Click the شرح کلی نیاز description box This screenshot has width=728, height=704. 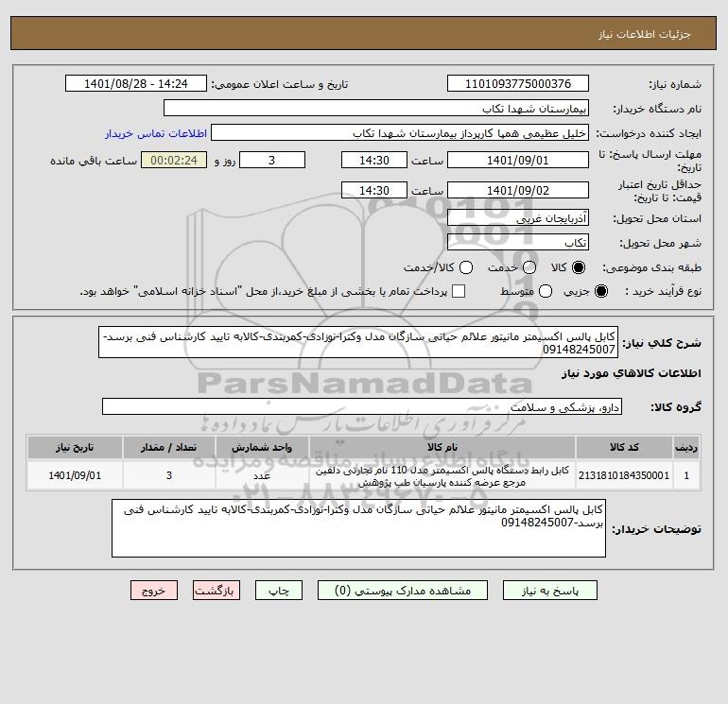(x=358, y=342)
